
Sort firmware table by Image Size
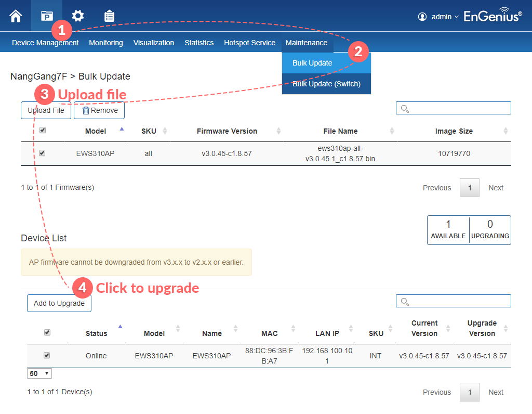point(454,131)
